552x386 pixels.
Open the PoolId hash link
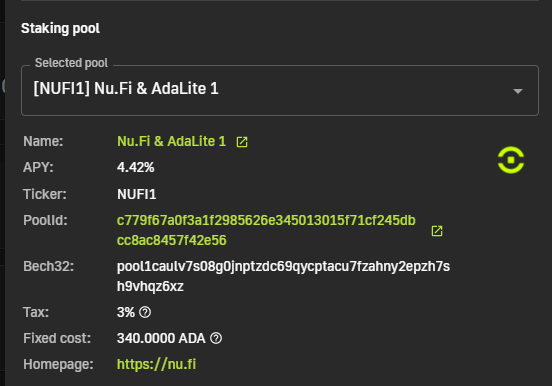266,230
